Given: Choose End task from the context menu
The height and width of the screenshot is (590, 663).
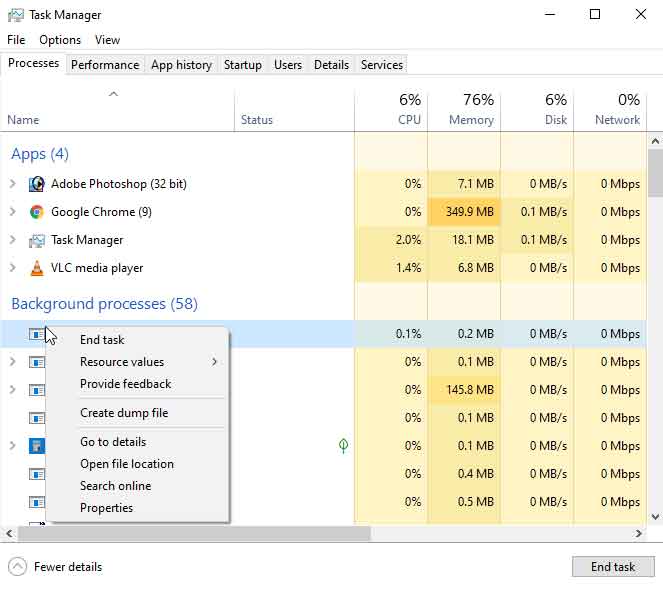Looking at the screenshot, I should 138,340.
